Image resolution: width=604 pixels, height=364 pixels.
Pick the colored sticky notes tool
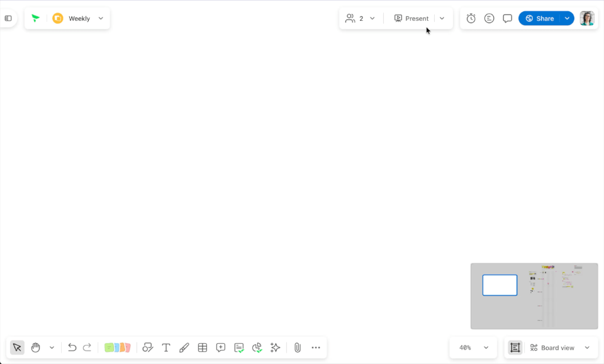point(118,348)
